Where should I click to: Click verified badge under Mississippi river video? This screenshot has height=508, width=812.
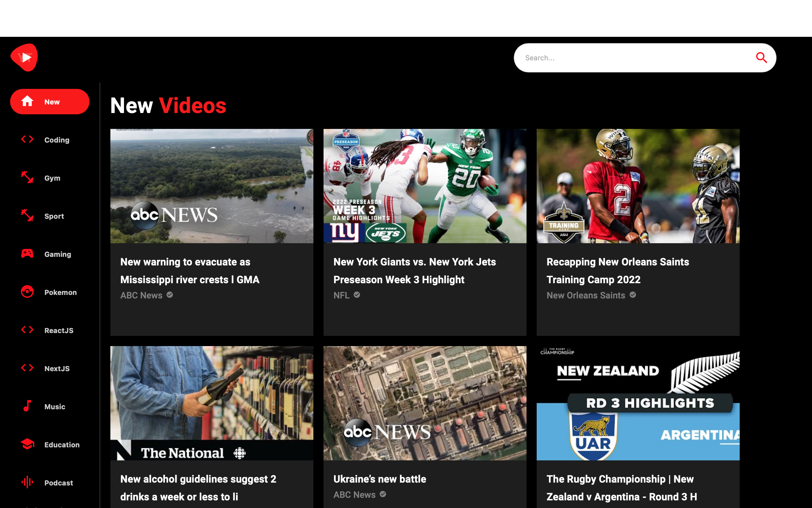click(x=170, y=295)
